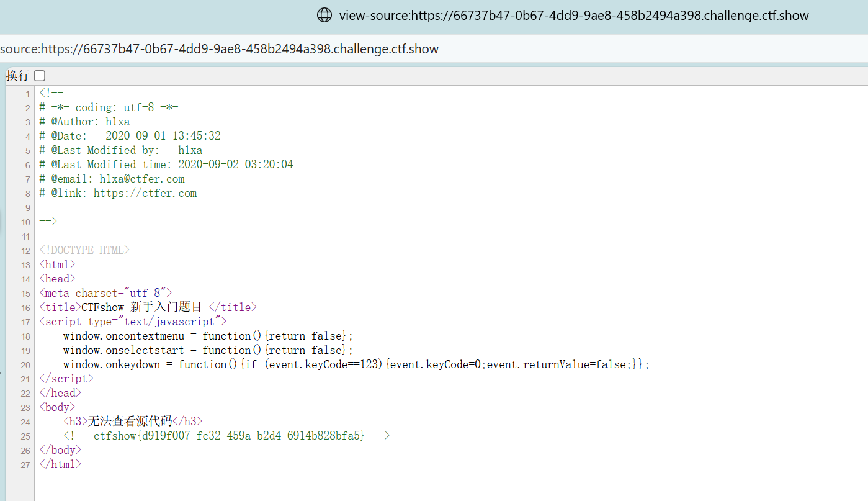Viewport: 868px width, 501px height.
Task: Select the window.onselectstart code line
Action: pyautogui.click(x=208, y=350)
